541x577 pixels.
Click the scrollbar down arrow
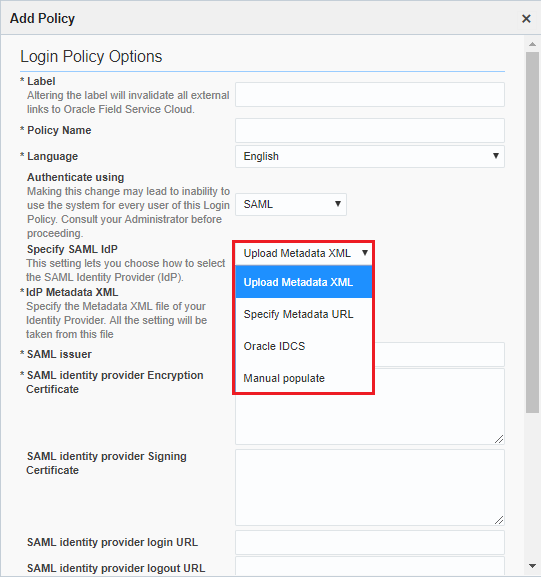click(x=532, y=566)
